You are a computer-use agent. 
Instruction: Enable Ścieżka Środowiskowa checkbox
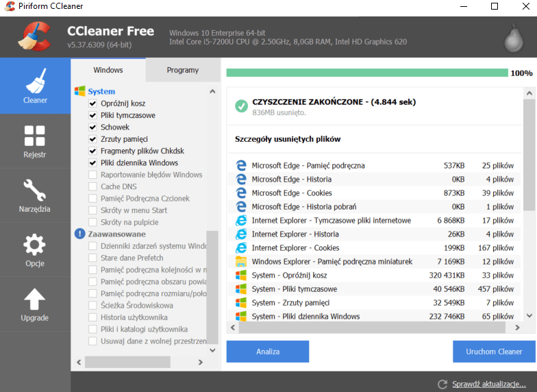[92, 306]
